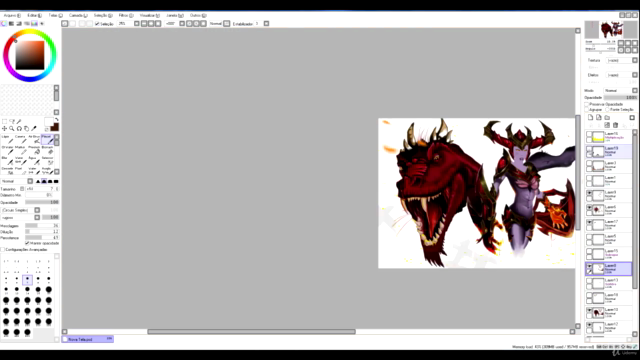The width and height of the screenshot is (640, 360).
Task: Hide Layer9 with its eye icon
Action: 589,193
